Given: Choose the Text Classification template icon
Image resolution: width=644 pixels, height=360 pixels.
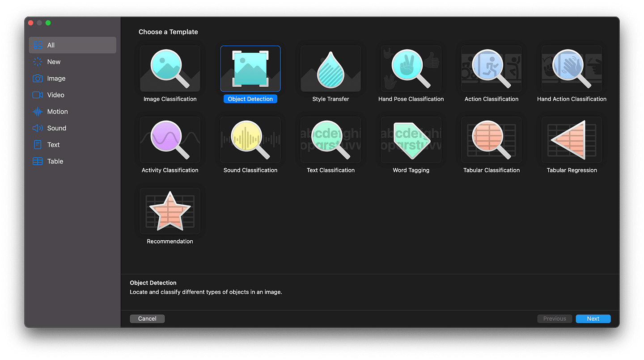Looking at the screenshot, I should tap(330, 140).
